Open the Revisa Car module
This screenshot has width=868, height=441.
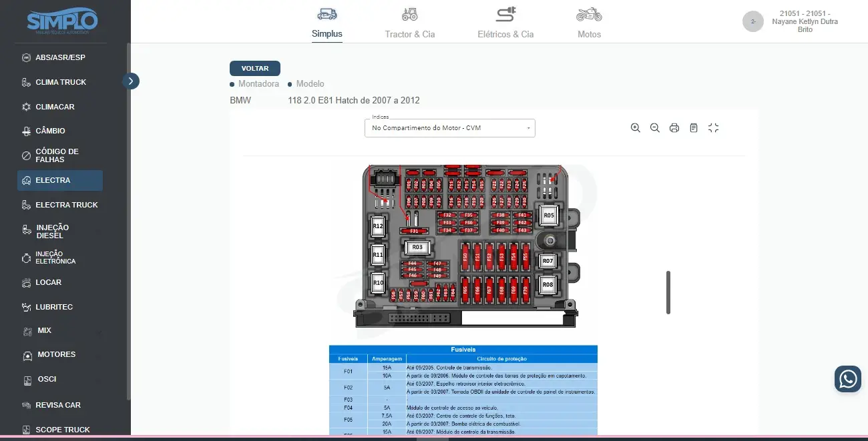[x=60, y=405]
